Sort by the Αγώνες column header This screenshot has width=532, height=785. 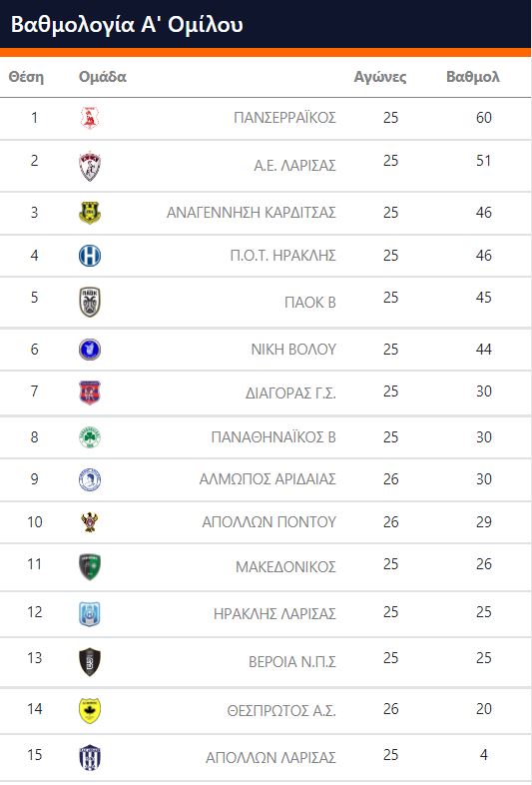[380, 77]
